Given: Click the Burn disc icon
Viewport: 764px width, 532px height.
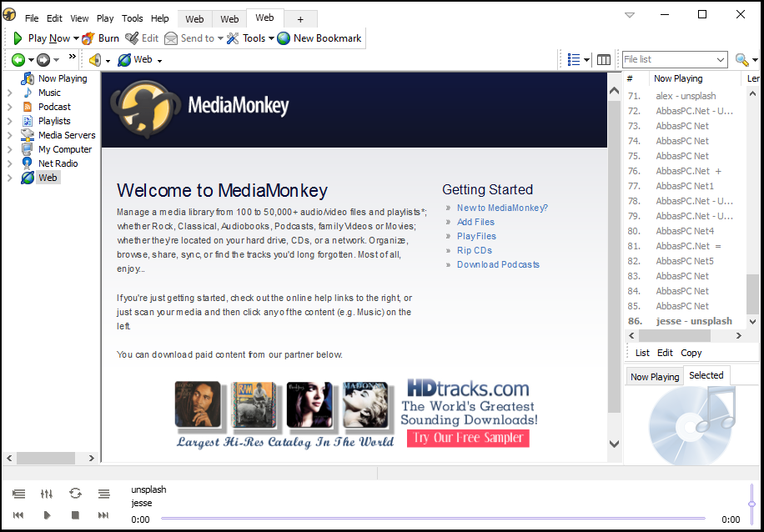Looking at the screenshot, I should [x=88, y=38].
